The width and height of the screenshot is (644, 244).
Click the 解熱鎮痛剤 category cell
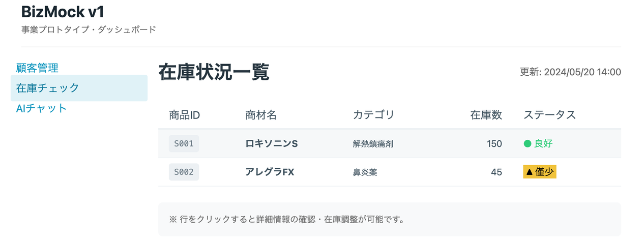pyautogui.click(x=373, y=144)
